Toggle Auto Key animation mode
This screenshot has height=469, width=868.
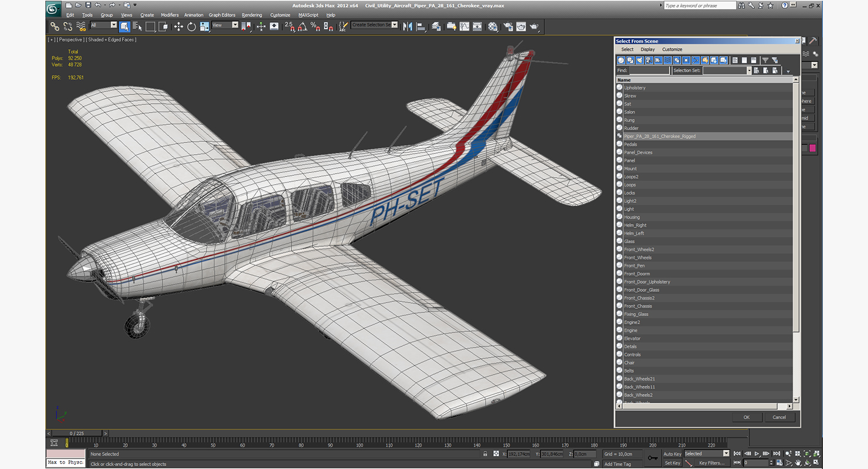click(x=672, y=454)
